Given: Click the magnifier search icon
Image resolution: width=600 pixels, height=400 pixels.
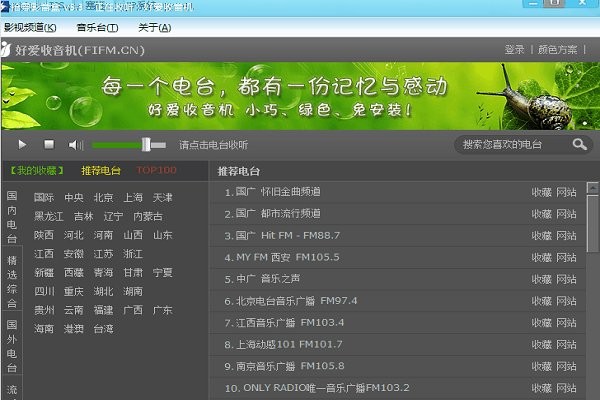Looking at the screenshot, I should pyautogui.click(x=579, y=145).
